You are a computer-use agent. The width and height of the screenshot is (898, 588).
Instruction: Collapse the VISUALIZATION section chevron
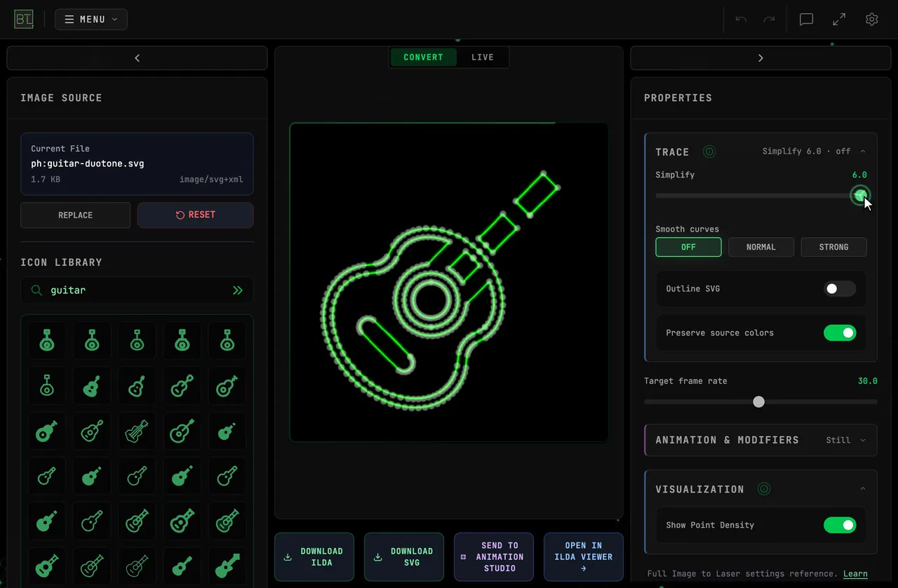coord(863,489)
